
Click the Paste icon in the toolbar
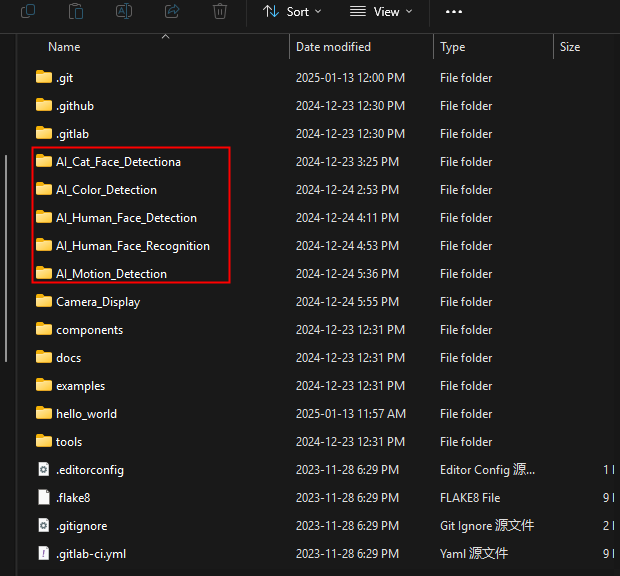pyautogui.click(x=76, y=11)
